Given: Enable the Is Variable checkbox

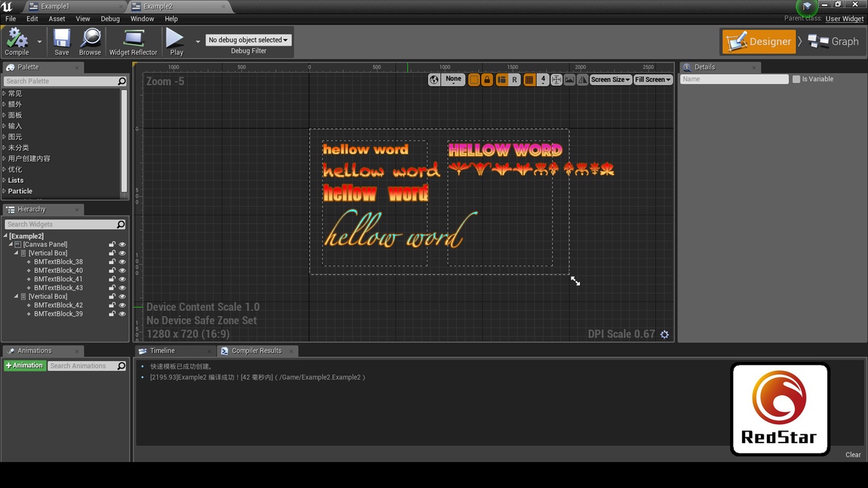Looking at the screenshot, I should [796, 79].
